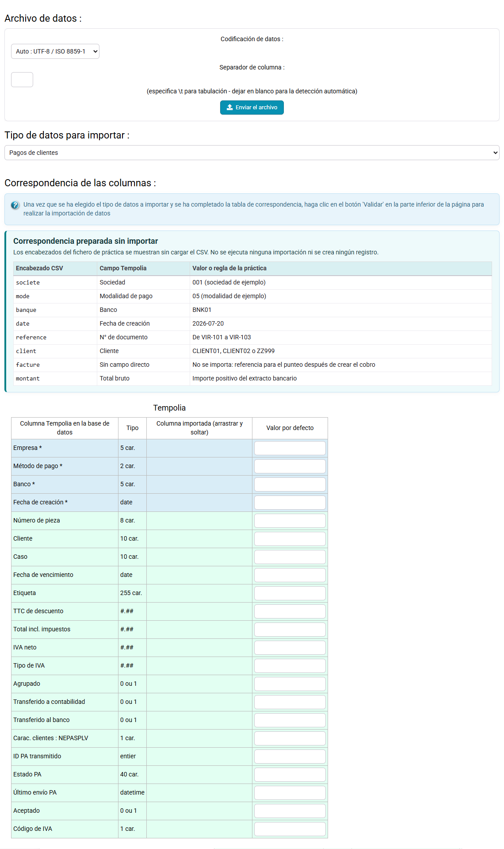Click default value field for Cliente row
The height and width of the screenshot is (849, 504).
coord(290,539)
